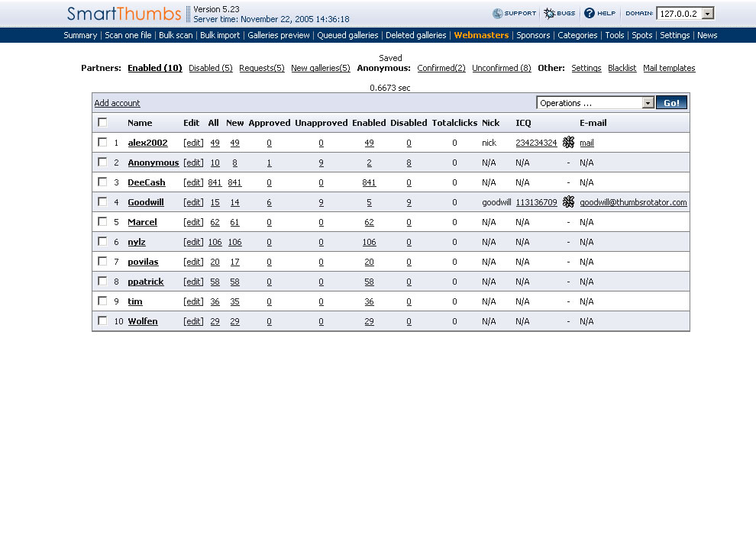The height and width of the screenshot is (554, 756).
Task: Open povilas New count 17
Action: point(234,262)
